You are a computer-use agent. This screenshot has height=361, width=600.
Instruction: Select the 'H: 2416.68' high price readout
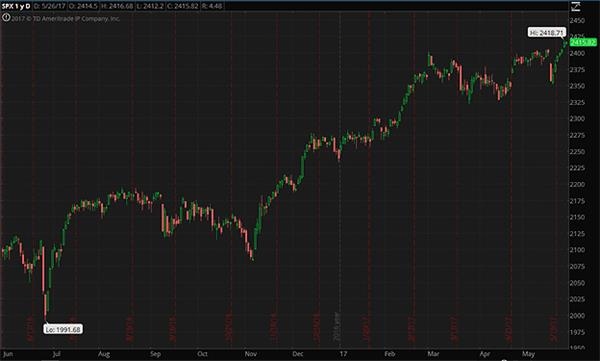[x=117, y=6]
